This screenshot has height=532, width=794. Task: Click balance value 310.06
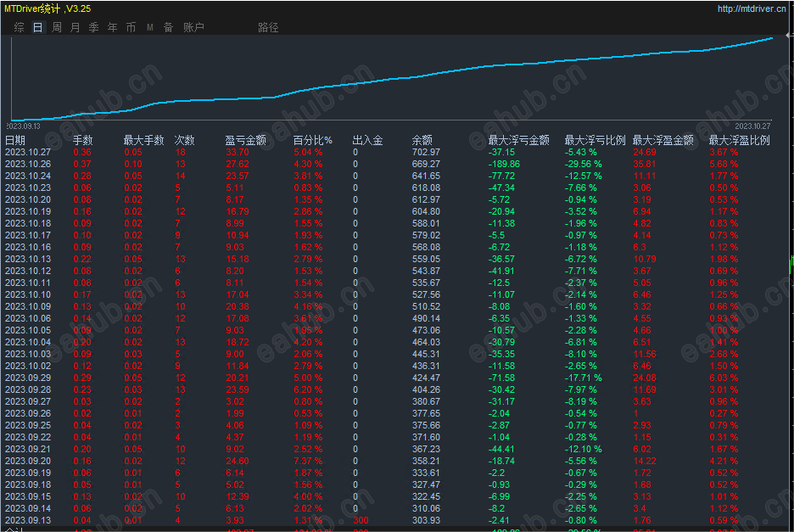pos(426,509)
